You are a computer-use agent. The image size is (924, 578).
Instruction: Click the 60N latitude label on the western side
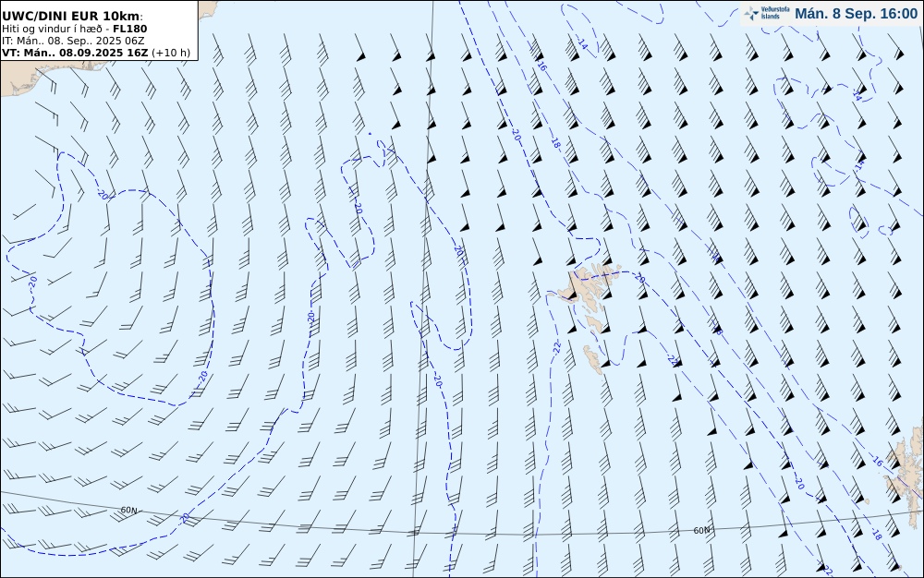point(129,510)
